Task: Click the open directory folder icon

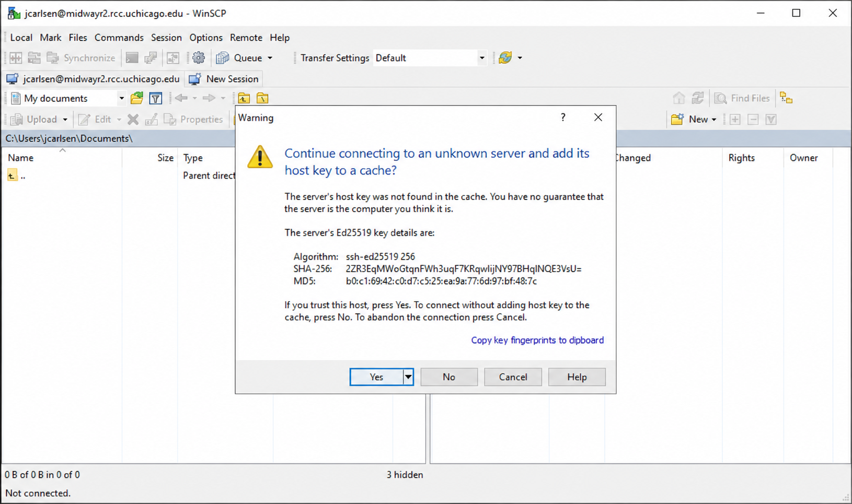Action: pos(137,98)
